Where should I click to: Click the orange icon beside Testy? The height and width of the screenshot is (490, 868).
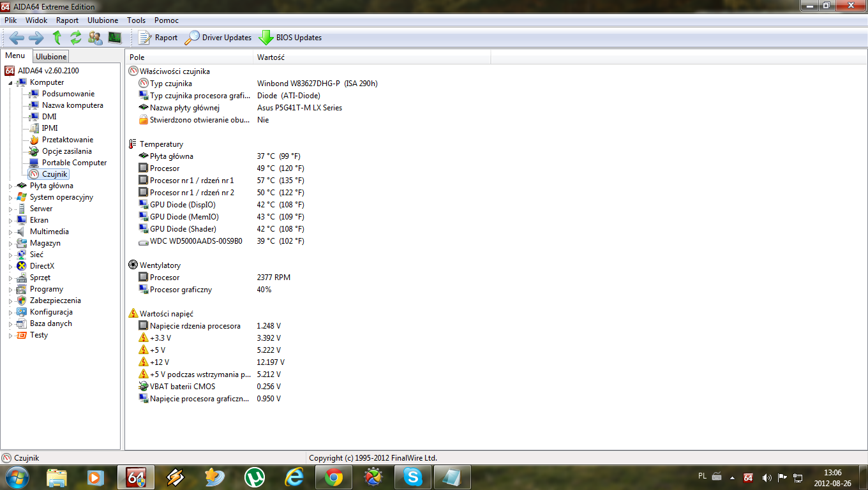point(22,335)
